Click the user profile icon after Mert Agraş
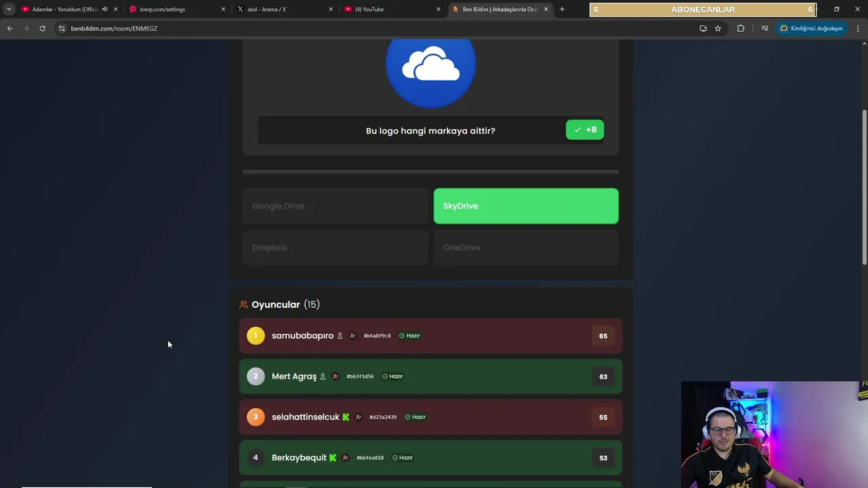Screen dimensions: 868x488 323,377
